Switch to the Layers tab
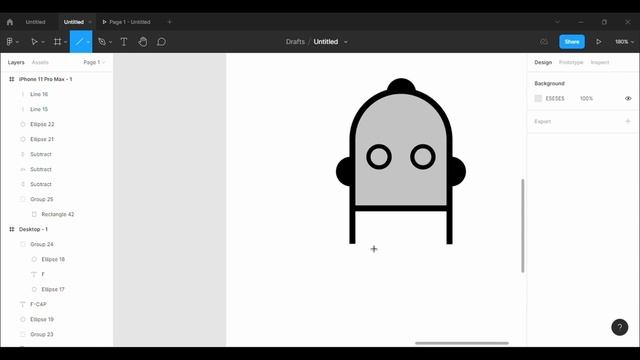The width and height of the screenshot is (640, 360). coord(16,62)
